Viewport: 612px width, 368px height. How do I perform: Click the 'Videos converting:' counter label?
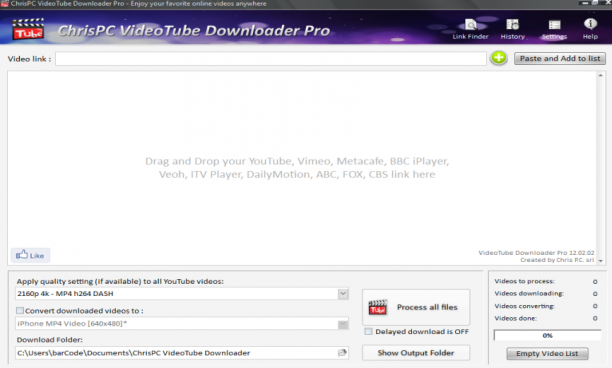tap(524, 306)
